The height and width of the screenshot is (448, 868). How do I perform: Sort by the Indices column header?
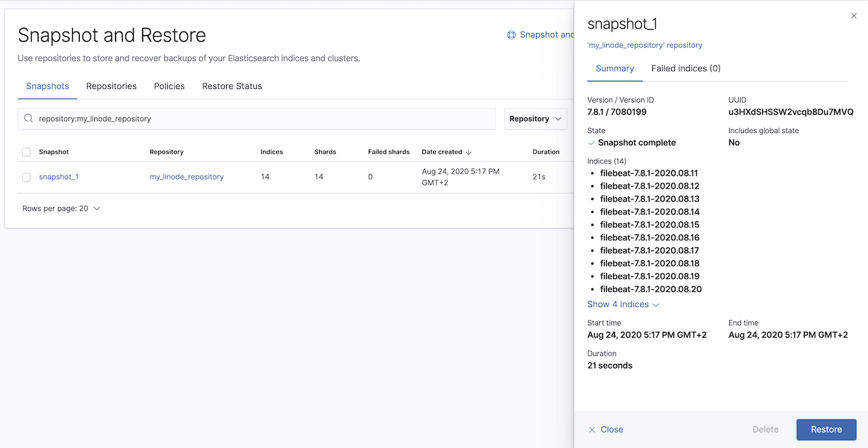[x=272, y=152]
